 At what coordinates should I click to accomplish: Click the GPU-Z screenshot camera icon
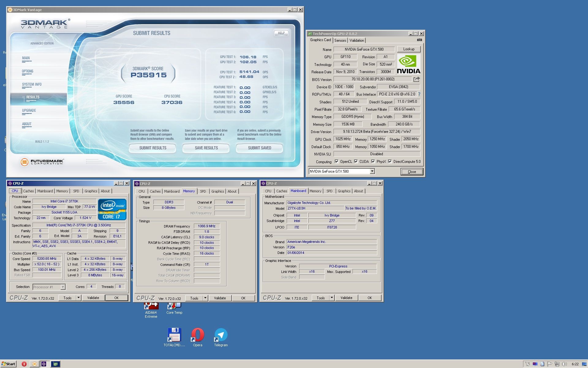(x=419, y=40)
